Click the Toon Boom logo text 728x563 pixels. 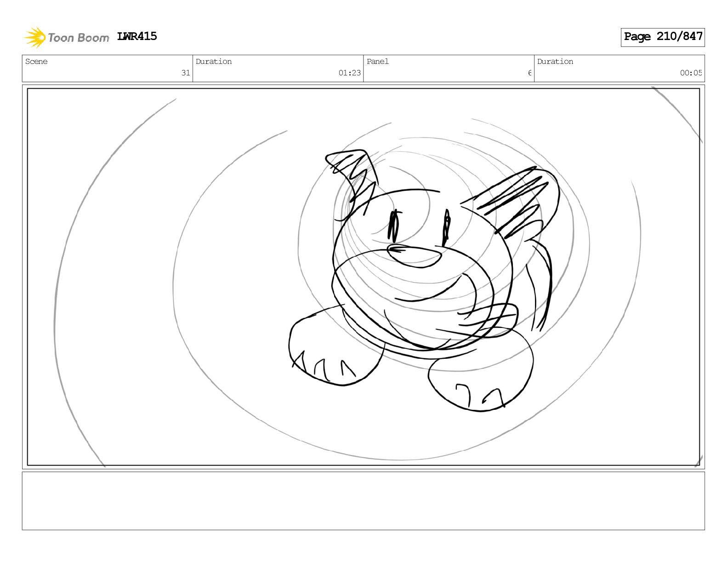[x=79, y=38]
